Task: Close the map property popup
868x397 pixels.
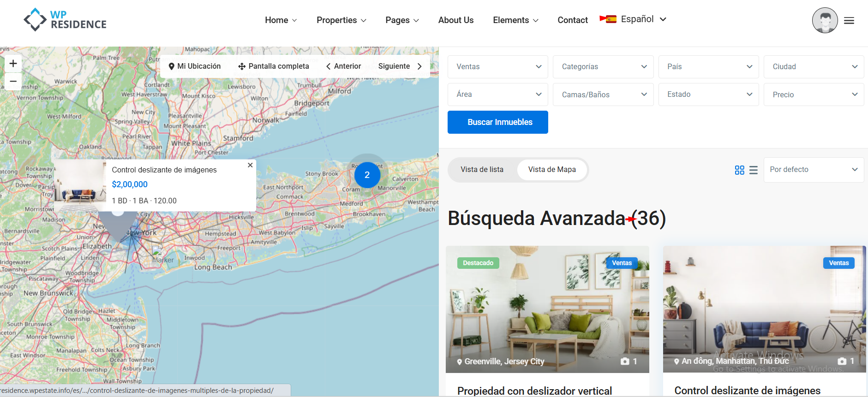Action: [x=250, y=165]
